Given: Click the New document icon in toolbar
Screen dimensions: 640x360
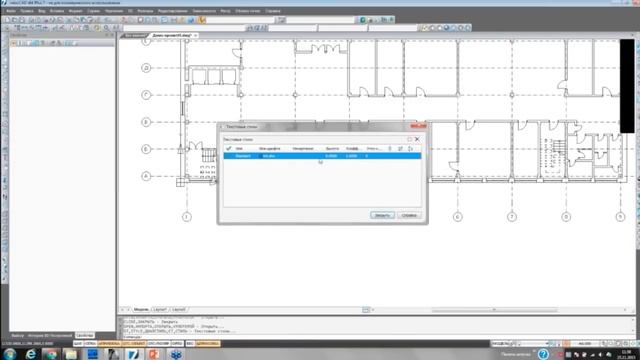Looking at the screenshot, I should coord(8,20).
